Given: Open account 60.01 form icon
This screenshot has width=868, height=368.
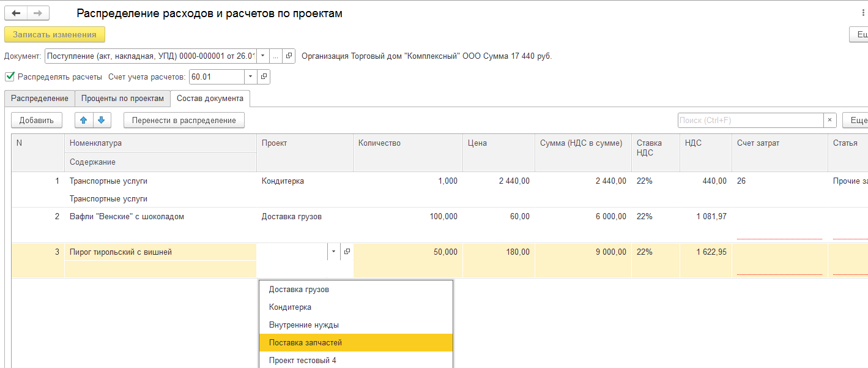Looking at the screenshot, I should pyautogui.click(x=264, y=77).
